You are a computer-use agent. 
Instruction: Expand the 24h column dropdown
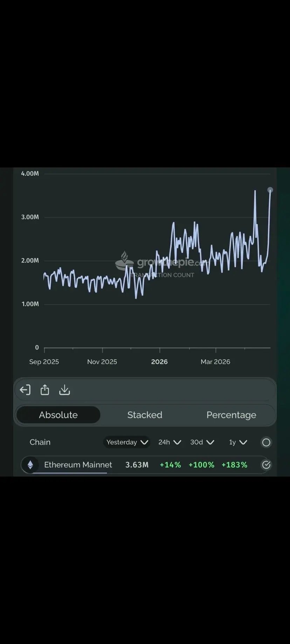point(170,442)
